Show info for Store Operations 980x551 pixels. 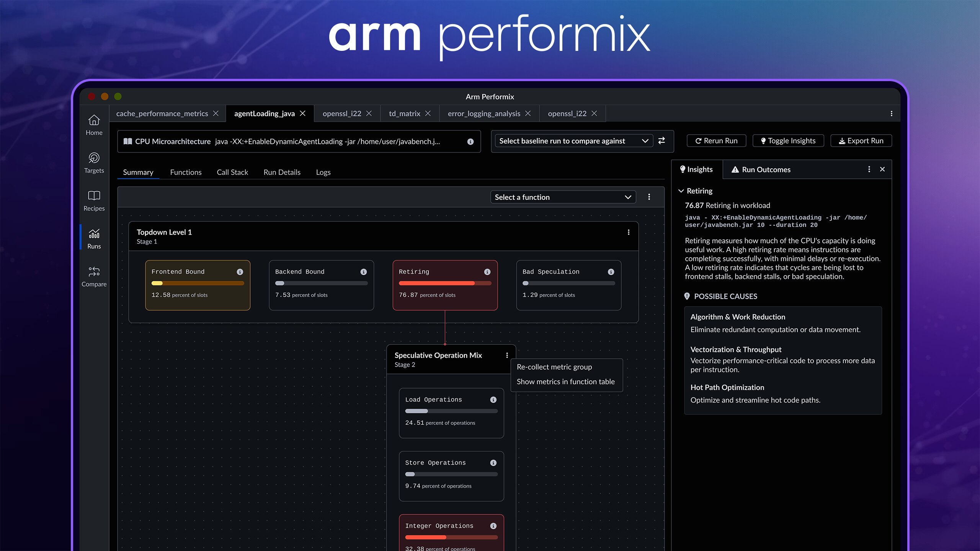point(493,463)
